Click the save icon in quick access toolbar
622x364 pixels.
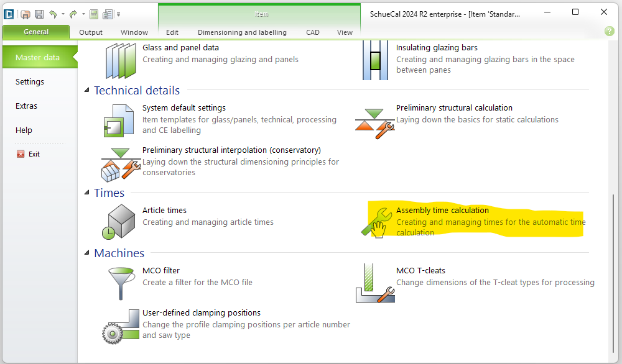point(39,14)
